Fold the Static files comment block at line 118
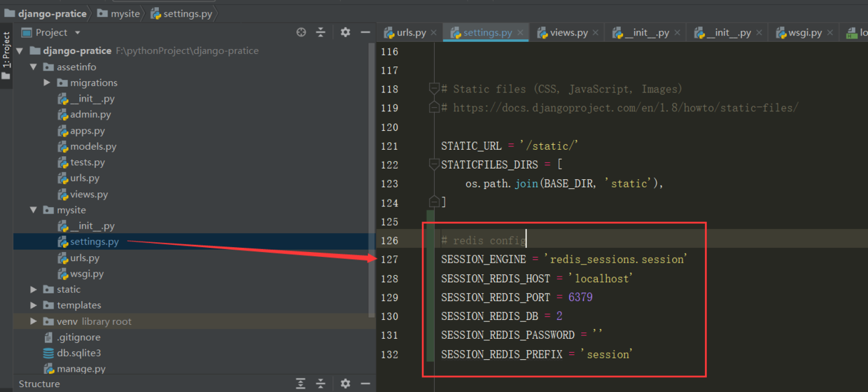The width and height of the screenshot is (868, 392). 434,89
